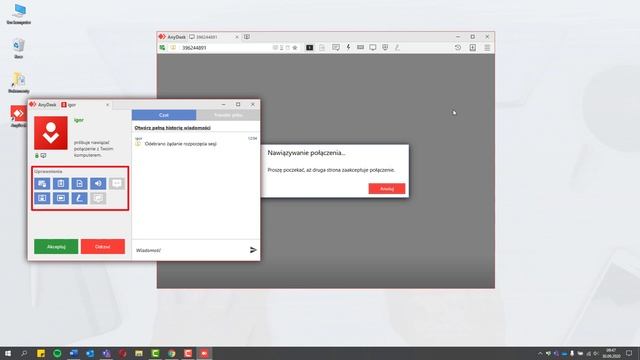Switch to the Czat tab
The image size is (640, 360).
pyautogui.click(x=164, y=115)
